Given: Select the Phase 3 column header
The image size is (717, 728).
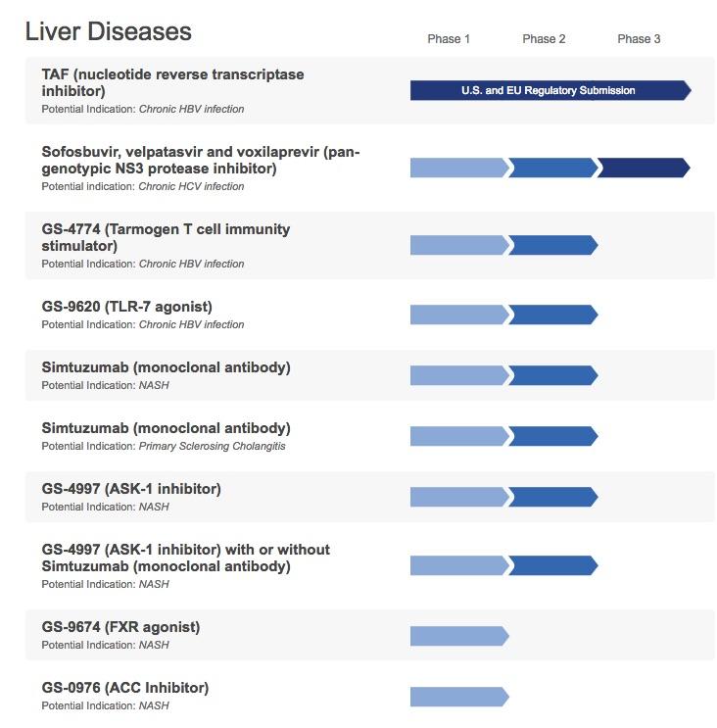Looking at the screenshot, I should click(x=639, y=39).
